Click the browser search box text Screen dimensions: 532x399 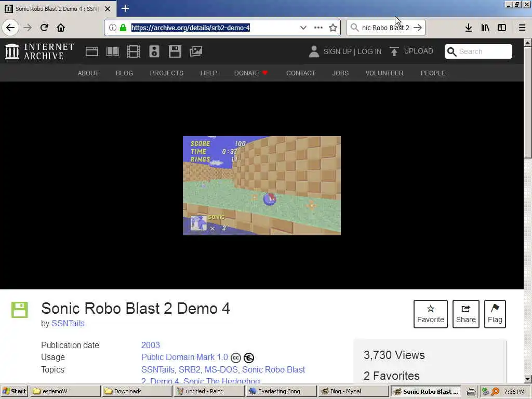(x=385, y=28)
